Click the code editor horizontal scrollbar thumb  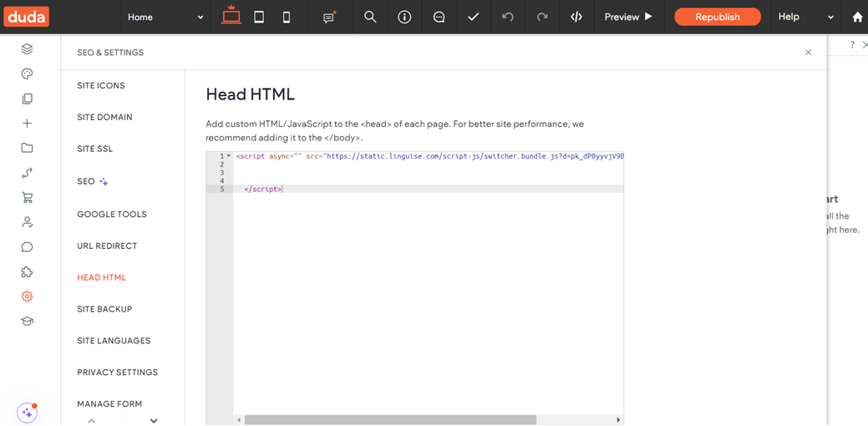pos(390,420)
